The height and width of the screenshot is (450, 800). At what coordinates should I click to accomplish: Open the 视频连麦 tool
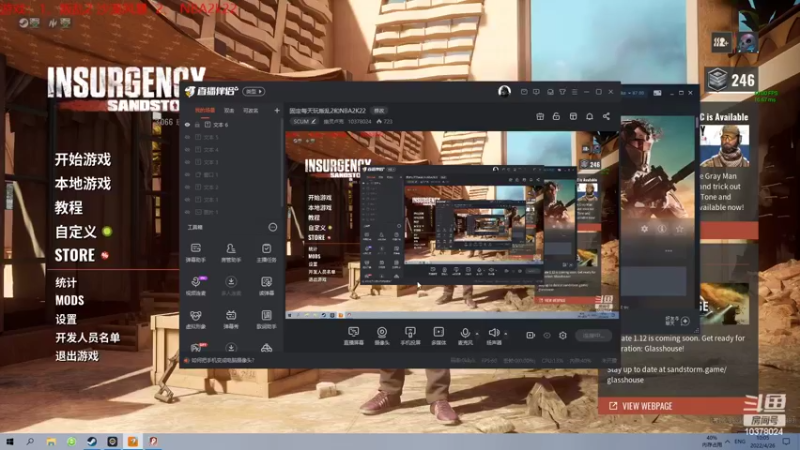pos(196,286)
